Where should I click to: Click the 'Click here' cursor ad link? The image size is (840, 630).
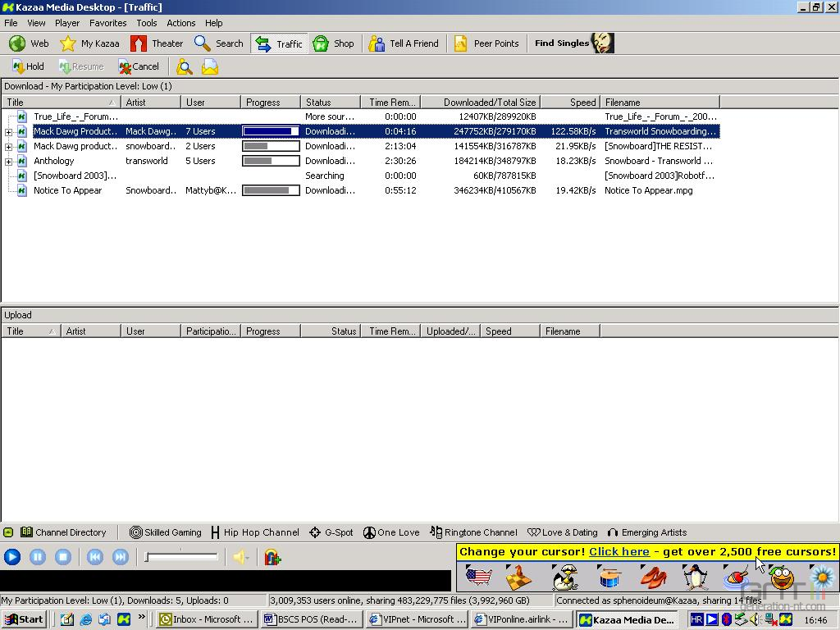(x=619, y=552)
